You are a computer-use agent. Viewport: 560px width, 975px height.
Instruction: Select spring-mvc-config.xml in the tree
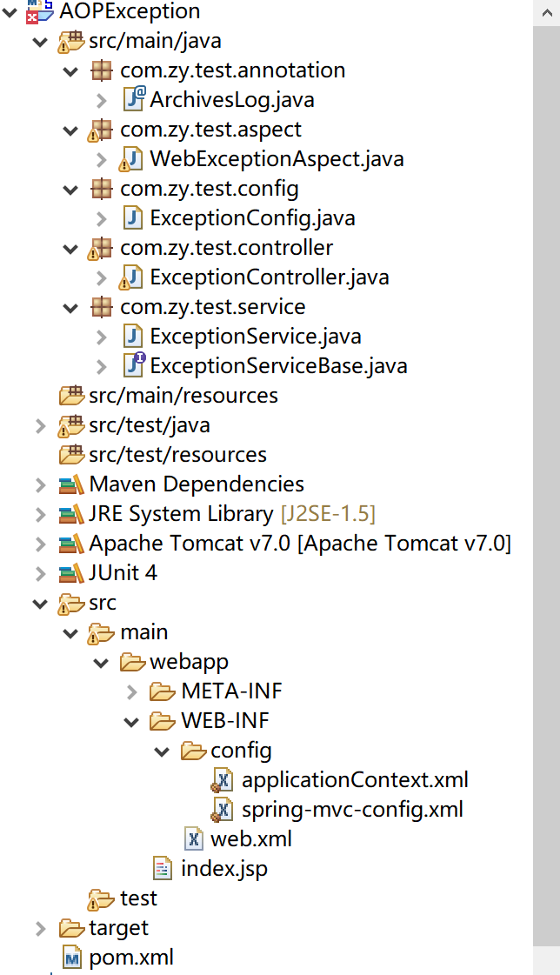pyautogui.click(x=352, y=809)
